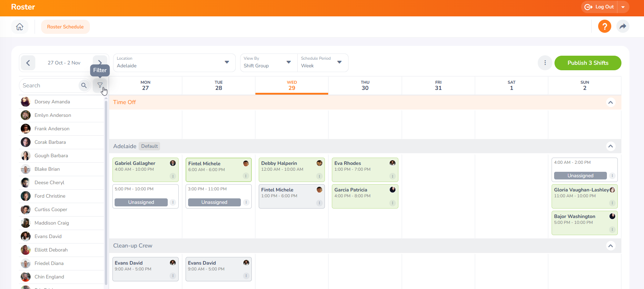The height and width of the screenshot is (289, 644).
Task: Collapse the Adelaide shift group
Action: tap(610, 146)
